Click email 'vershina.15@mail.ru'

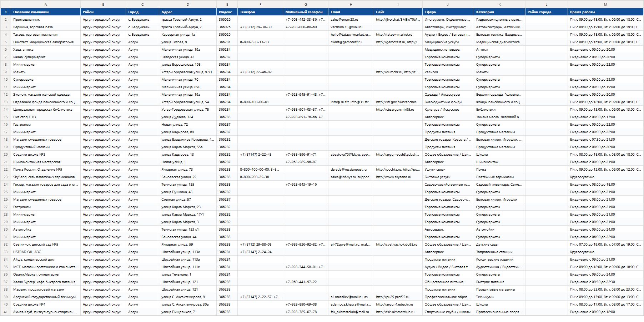[x=351, y=27]
